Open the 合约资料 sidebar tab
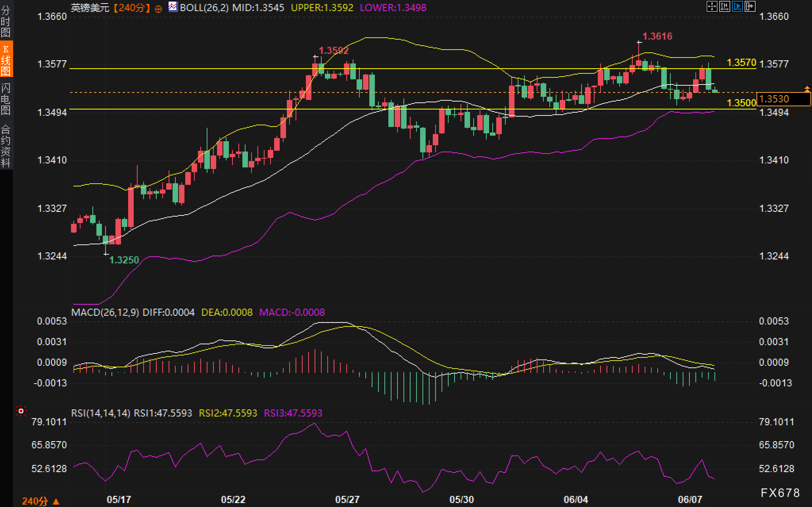 6,146
